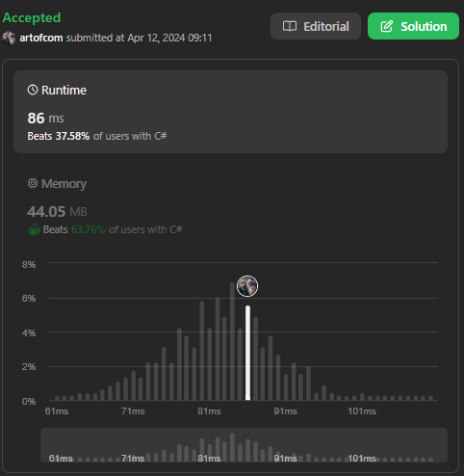Screen dimensions: 464x476
Task: Click the clapping hands icon near Beats 63.76%
Action: 34,229
